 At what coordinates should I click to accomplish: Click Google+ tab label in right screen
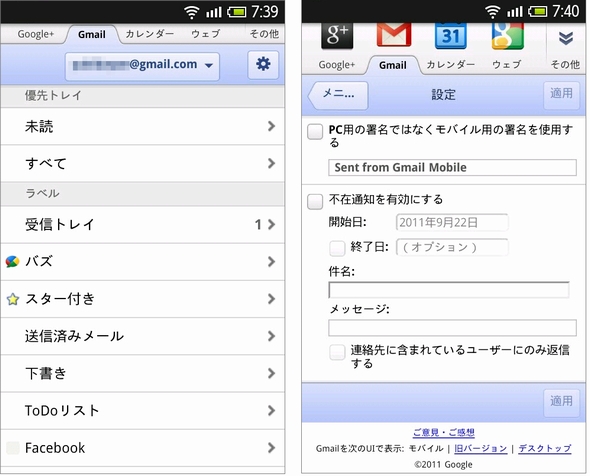pyautogui.click(x=337, y=65)
